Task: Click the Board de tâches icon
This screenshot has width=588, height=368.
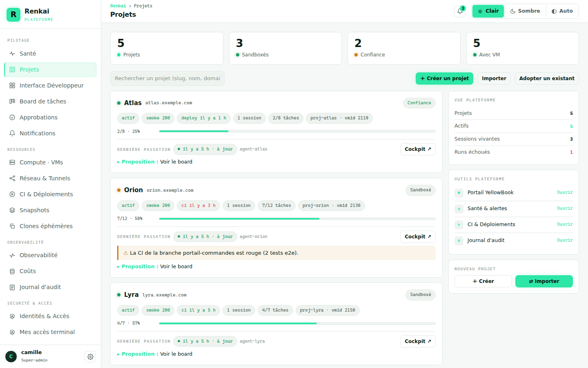Action: pyautogui.click(x=12, y=101)
